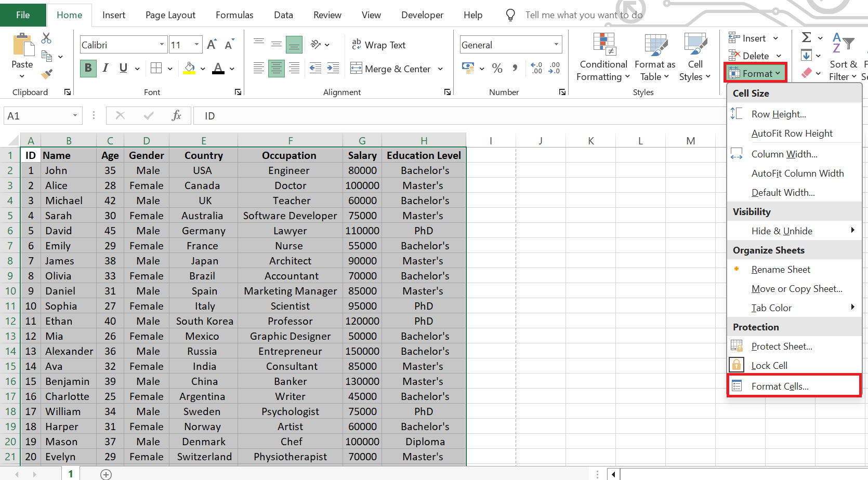Switch to the Insert tab
Viewport: 868px width, 480px height.
(x=114, y=15)
